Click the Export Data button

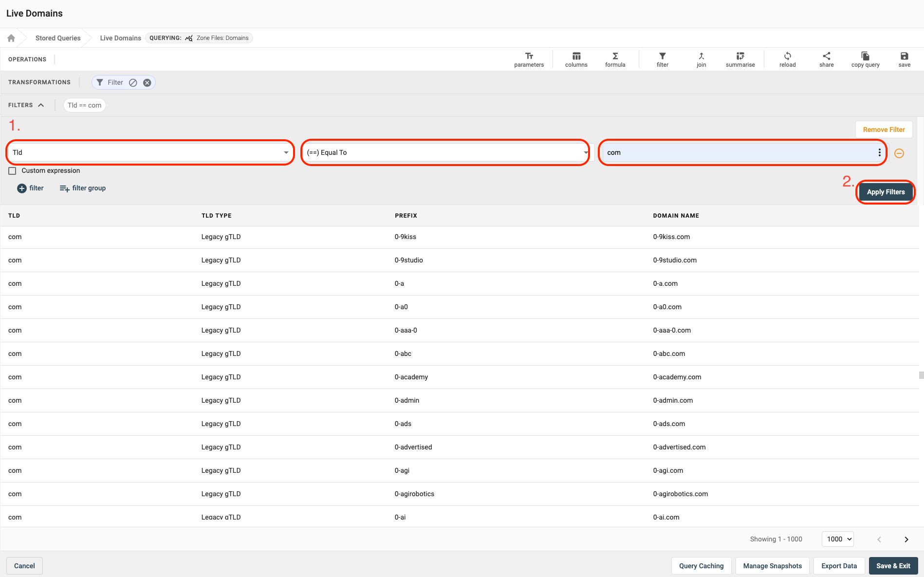(839, 566)
